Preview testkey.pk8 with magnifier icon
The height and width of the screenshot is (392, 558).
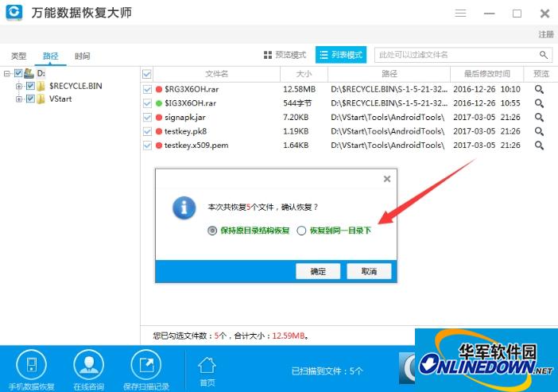point(539,131)
